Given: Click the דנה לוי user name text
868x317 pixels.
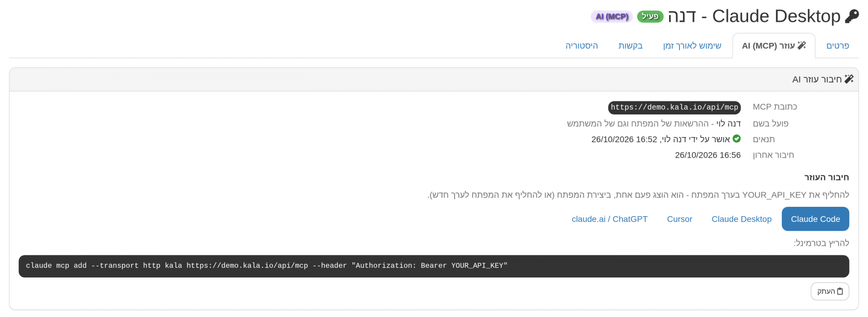Looking at the screenshot, I should pos(729,124).
